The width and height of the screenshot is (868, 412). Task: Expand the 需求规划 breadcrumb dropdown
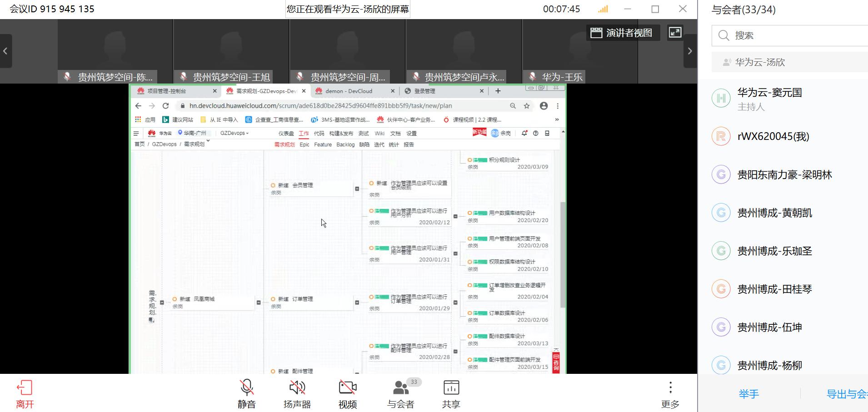(x=208, y=141)
